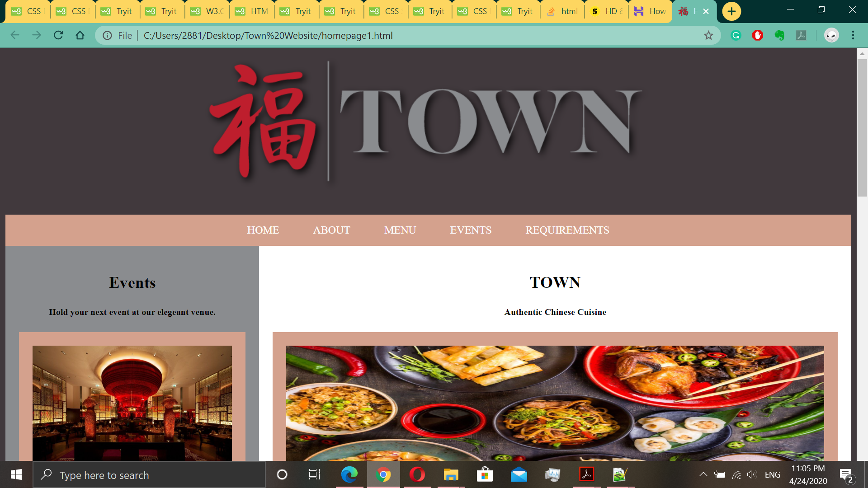Open Task View on the taskbar
The image size is (868, 488).
315,474
